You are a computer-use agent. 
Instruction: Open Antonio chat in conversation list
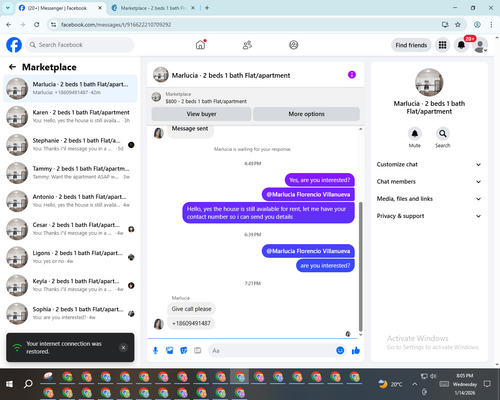coord(70,201)
